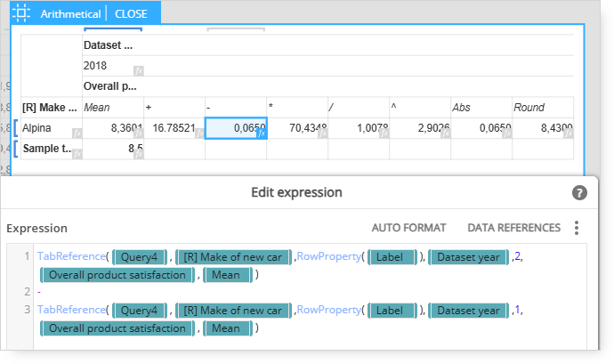Select the Mean column header
This screenshot has width=614, height=364.
pyautogui.click(x=113, y=108)
